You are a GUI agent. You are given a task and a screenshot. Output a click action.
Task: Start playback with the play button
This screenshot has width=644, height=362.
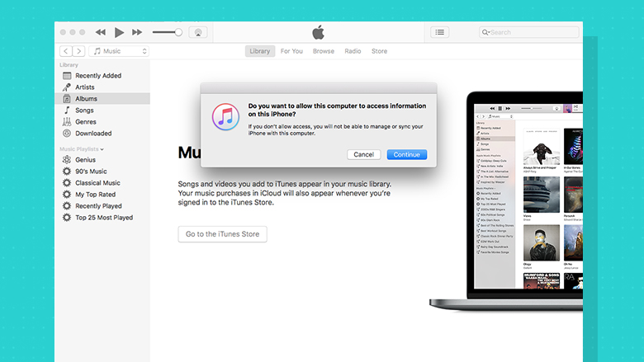(x=119, y=32)
